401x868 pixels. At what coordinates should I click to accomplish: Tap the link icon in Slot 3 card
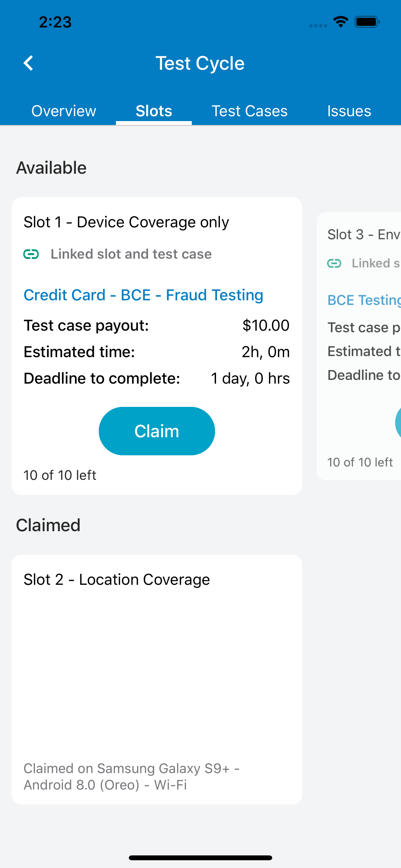334,263
